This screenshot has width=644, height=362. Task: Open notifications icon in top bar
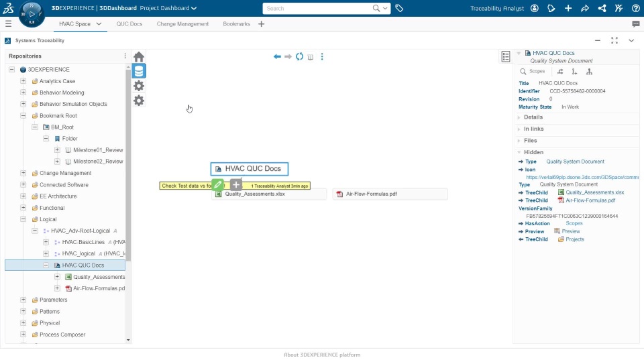tap(551, 8)
